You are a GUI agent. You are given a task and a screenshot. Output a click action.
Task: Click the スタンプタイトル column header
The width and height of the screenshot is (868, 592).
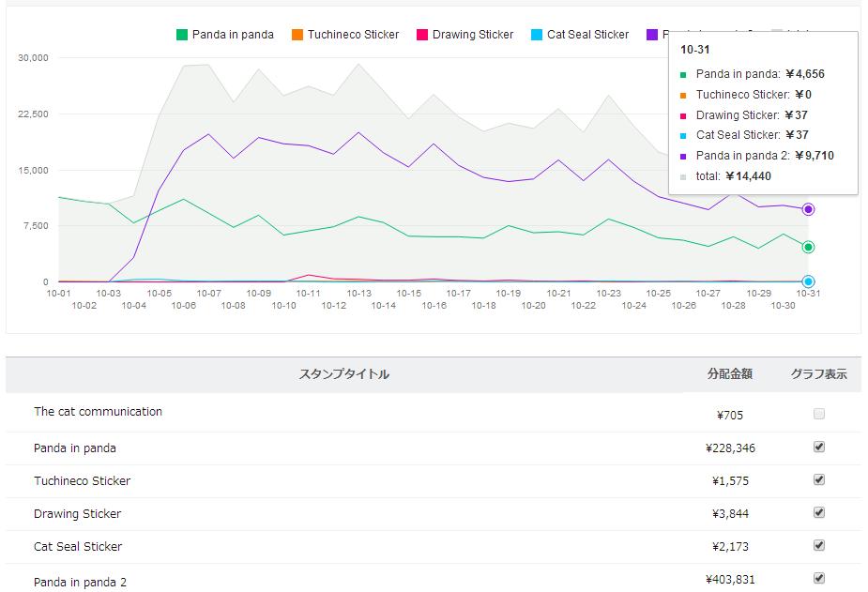pyautogui.click(x=343, y=374)
